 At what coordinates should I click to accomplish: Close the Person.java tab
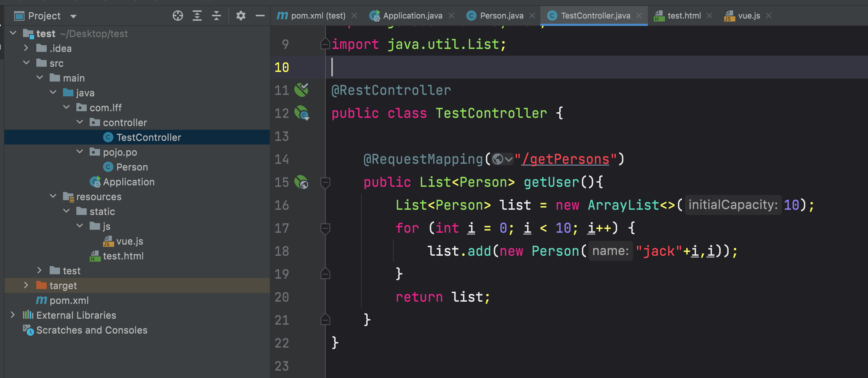[x=532, y=16]
